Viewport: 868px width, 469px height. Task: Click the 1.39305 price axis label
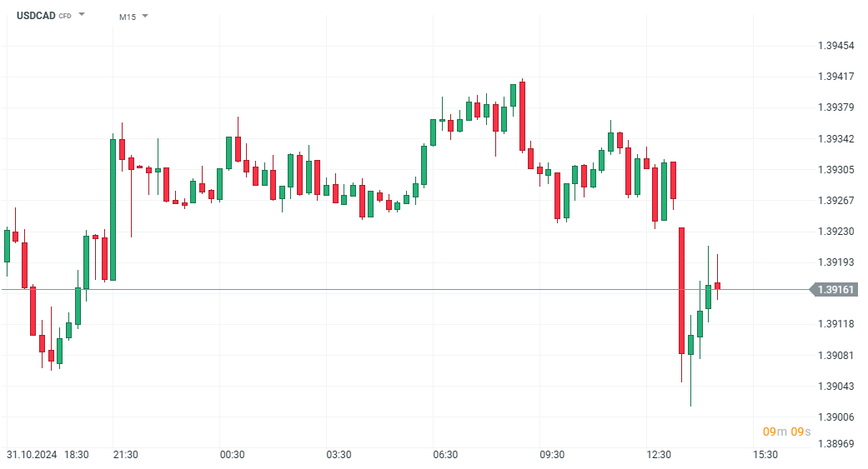[x=835, y=170]
